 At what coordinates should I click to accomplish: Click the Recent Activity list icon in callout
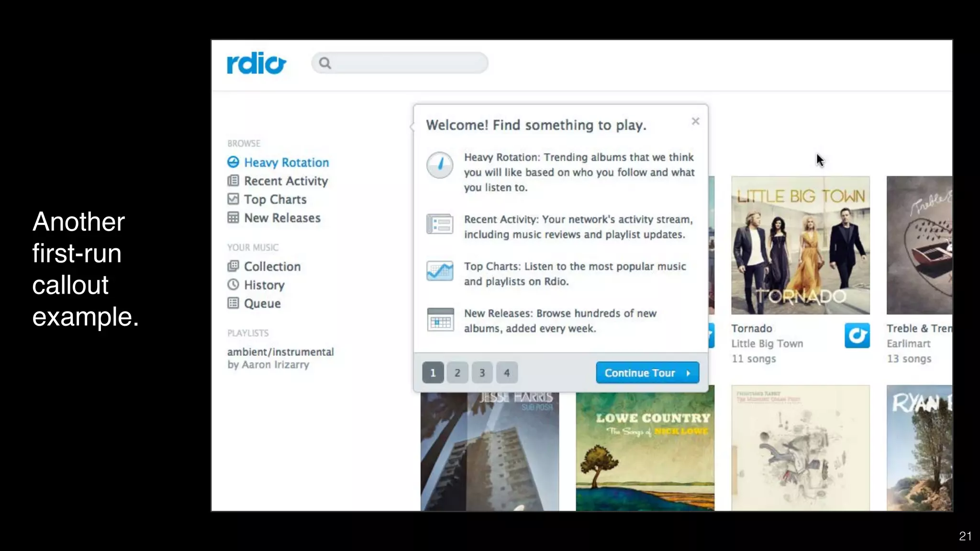440,224
